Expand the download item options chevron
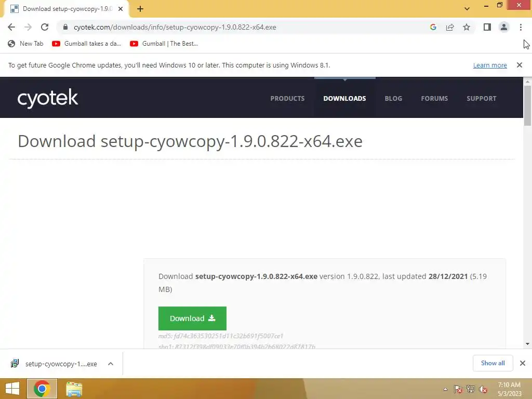Image resolution: width=532 pixels, height=399 pixels. pyautogui.click(x=111, y=364)
